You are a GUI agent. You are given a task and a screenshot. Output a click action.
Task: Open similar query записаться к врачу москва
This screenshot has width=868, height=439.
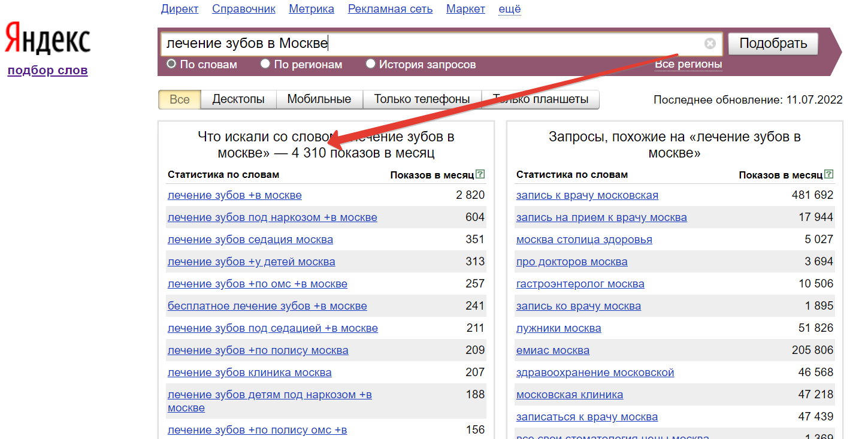pyautogui.click(x=587, y=417)
